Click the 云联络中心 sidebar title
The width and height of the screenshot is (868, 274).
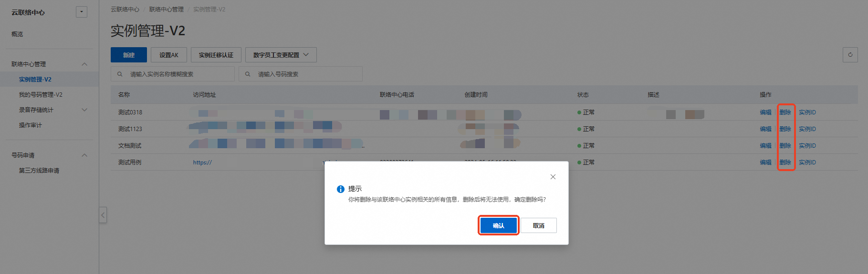(28, 12)
